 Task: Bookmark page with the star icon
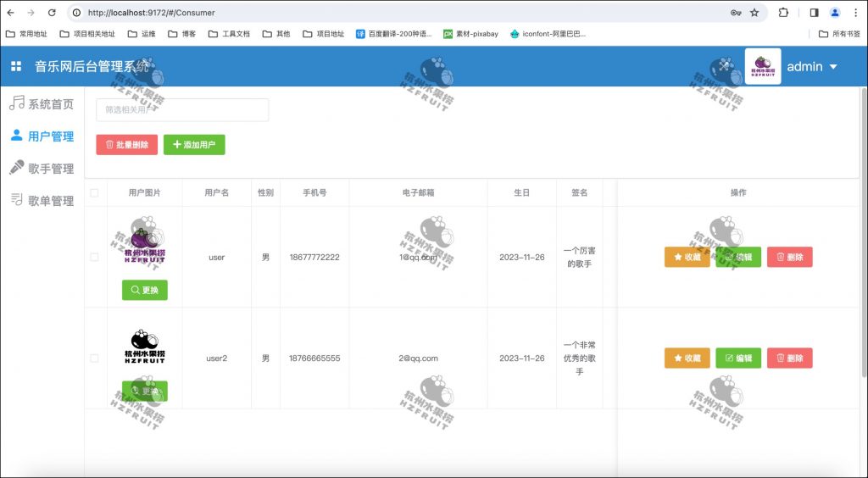(x=754, y=13)
